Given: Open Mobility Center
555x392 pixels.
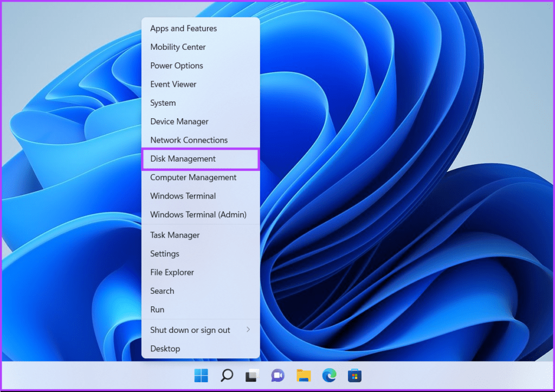Looking at the screenshot, I should click(178, 47).
